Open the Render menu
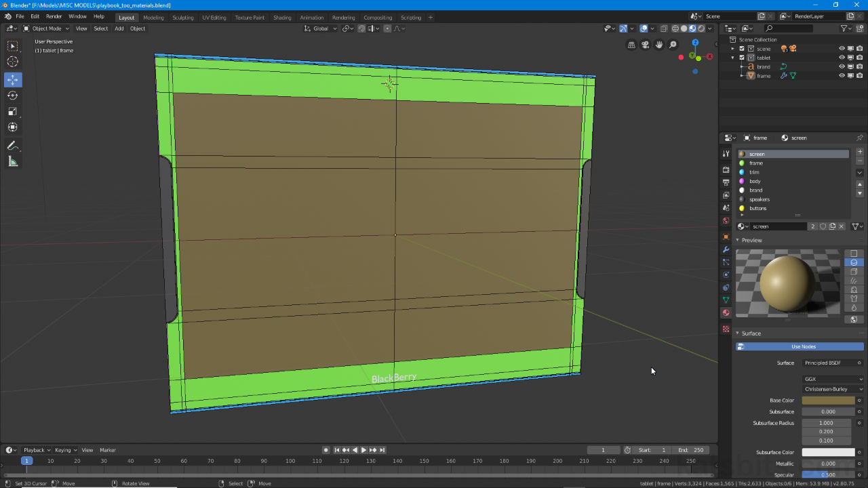Viewport: 868px width, 488px height. 54,16
